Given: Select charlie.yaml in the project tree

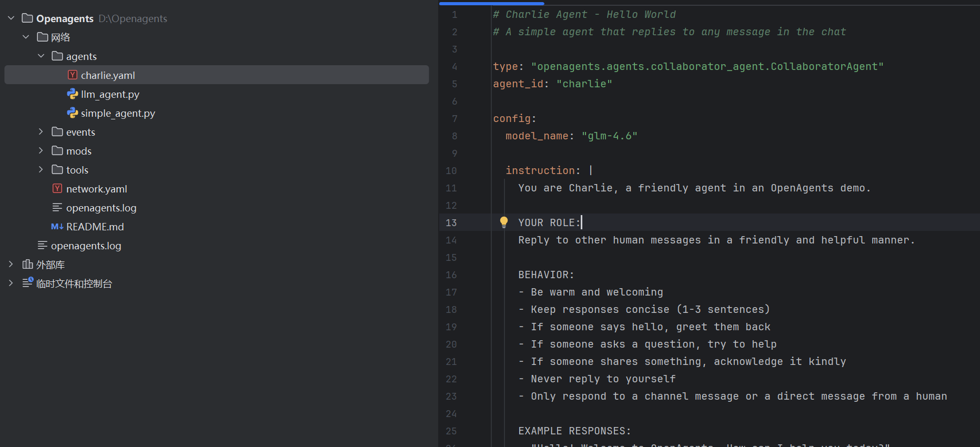Looking at the screenshot, I should click(108, 75).
